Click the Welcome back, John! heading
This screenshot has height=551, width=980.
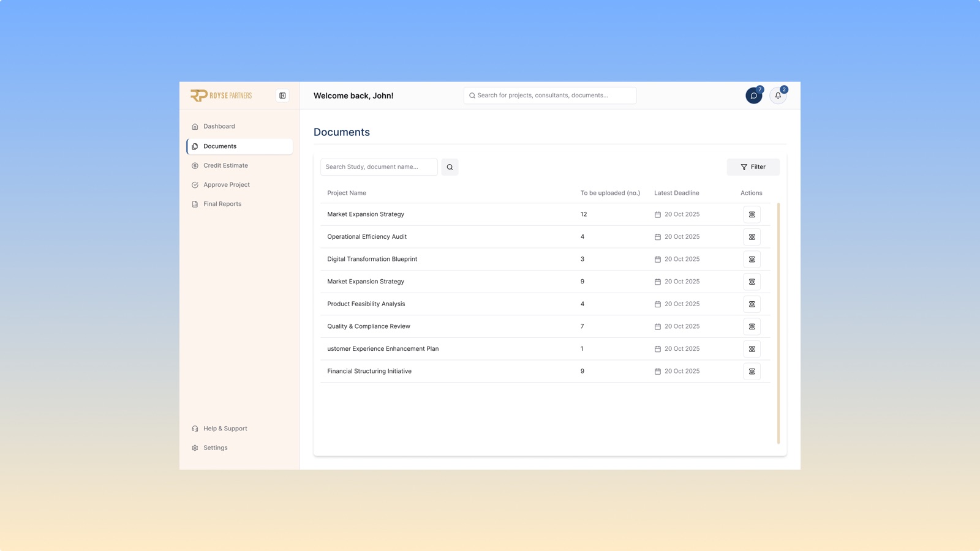point(353,96)
